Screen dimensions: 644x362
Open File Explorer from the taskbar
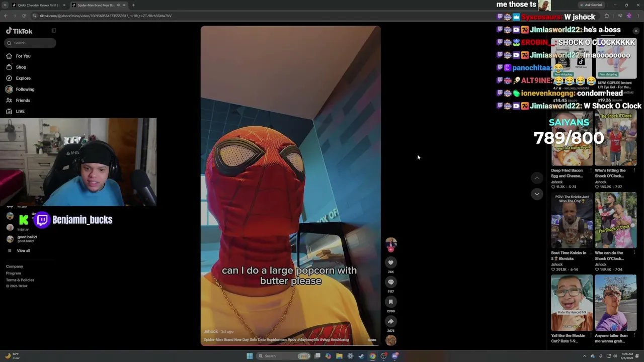pos(339,356)
